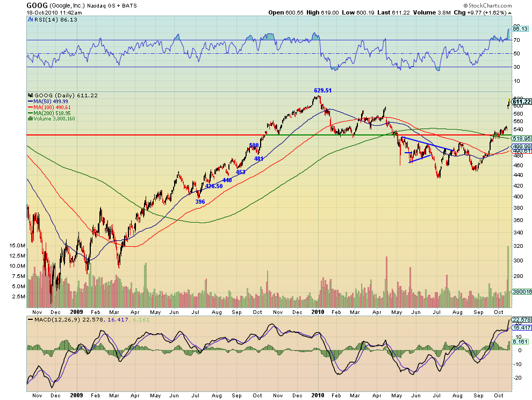Click the 481 price annotation
Viewport: 532px width, 400px height.
point(258,159)
